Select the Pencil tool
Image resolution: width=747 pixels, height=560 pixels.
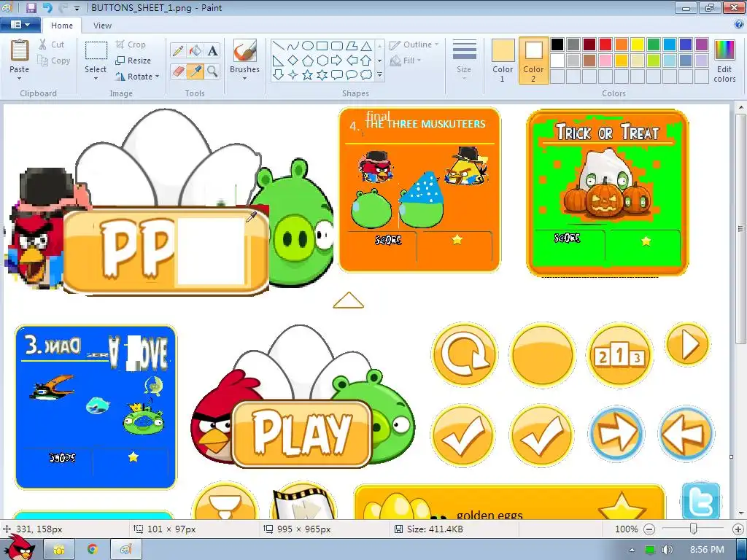pos(178,51)
